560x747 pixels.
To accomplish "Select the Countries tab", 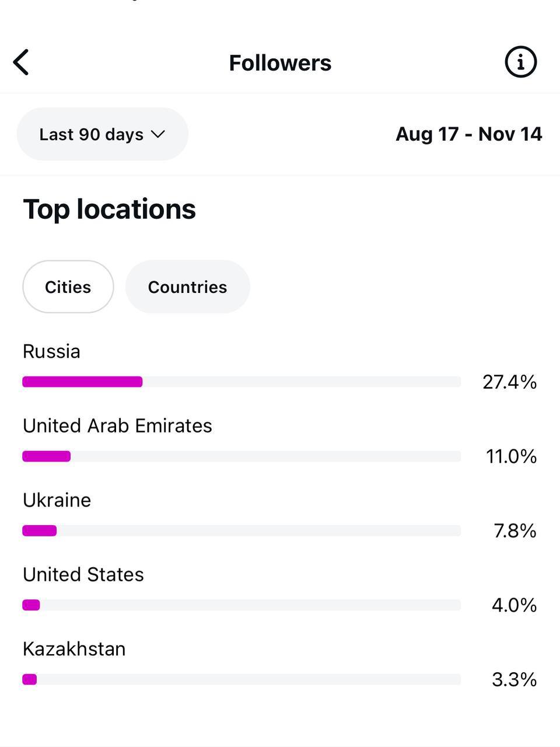I will tap(187, 287).
